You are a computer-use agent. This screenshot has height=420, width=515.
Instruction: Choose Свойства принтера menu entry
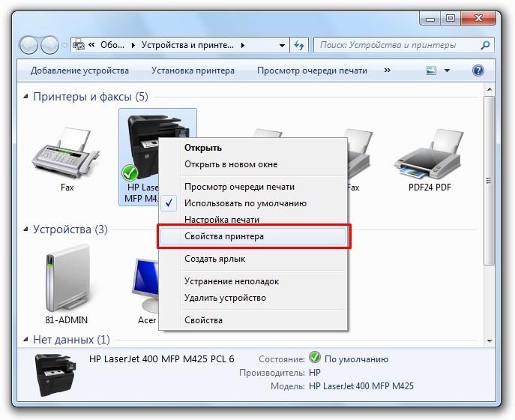(253, 236)
